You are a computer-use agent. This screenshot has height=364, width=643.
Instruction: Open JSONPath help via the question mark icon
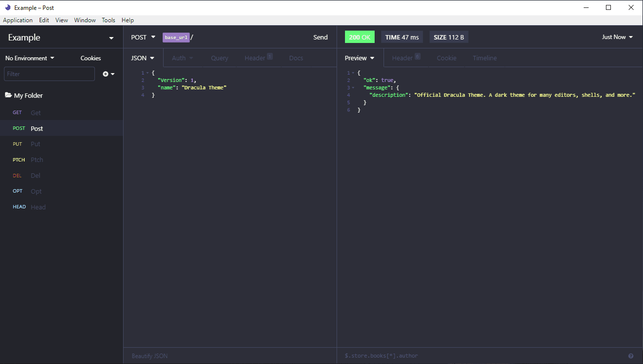631,356
